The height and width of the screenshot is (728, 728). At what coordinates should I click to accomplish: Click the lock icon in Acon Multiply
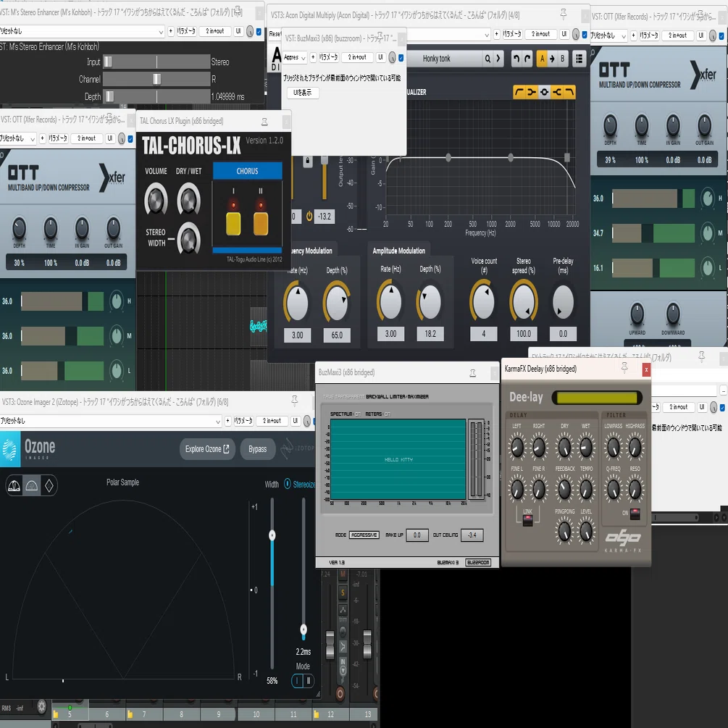pyautogui.click(x=307, y=161)
